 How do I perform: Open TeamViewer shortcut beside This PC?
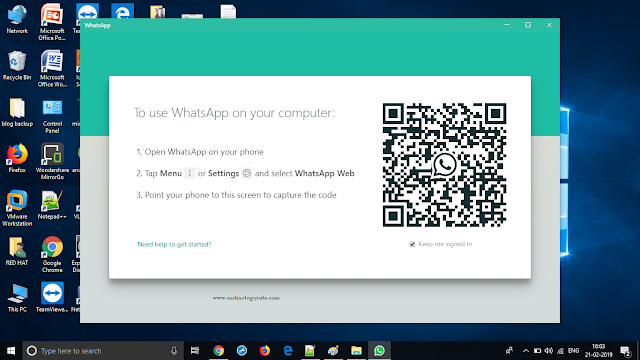point(52,297)
